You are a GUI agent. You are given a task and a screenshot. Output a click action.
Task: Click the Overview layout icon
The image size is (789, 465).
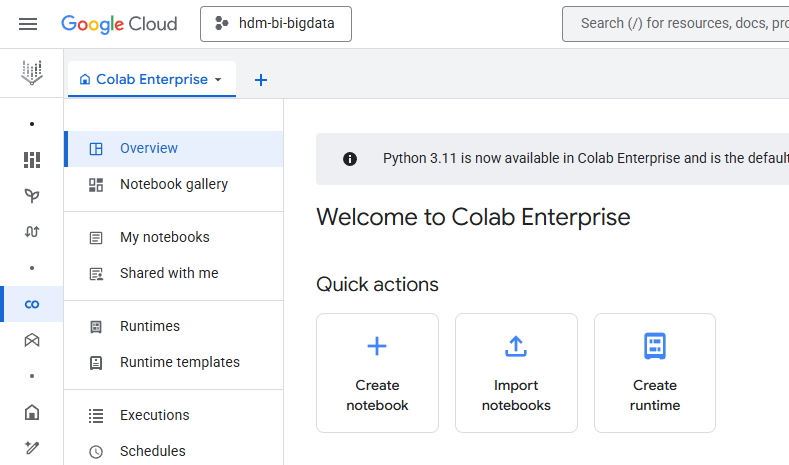pos(96,149)
